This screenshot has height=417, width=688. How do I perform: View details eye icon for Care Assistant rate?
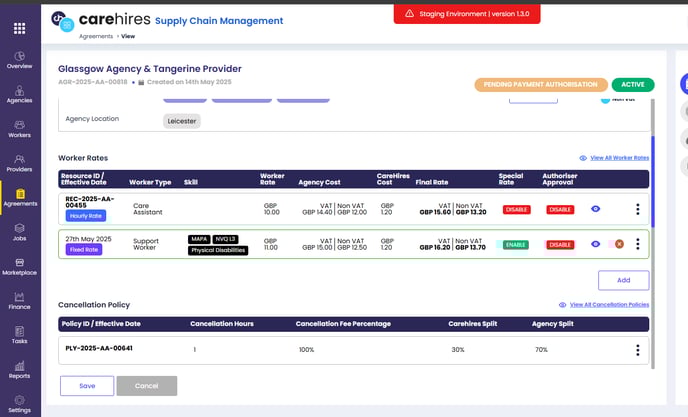[x=595, y=209]
